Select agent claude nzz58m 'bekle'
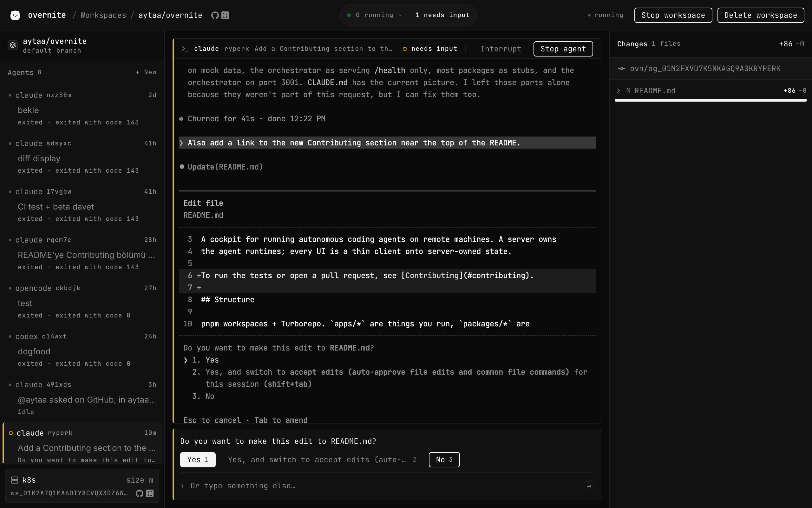This screenshot has width=812, height=508. coord(82,109)
